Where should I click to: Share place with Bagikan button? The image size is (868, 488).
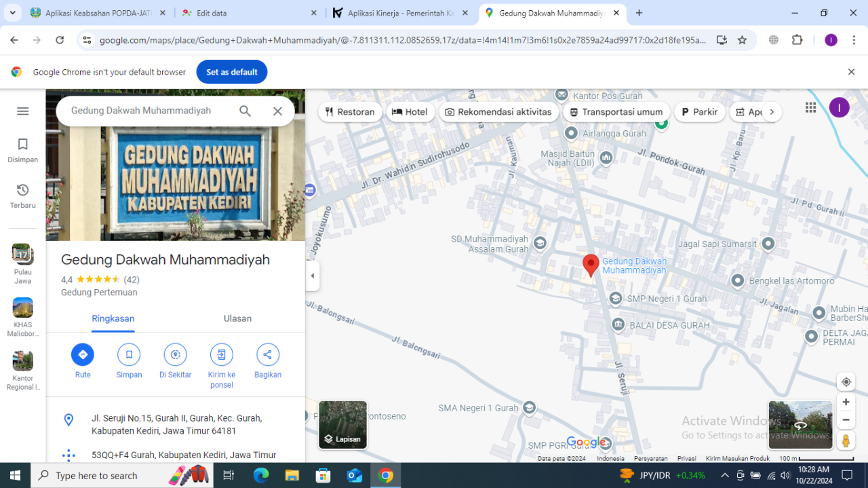(268, 361)
